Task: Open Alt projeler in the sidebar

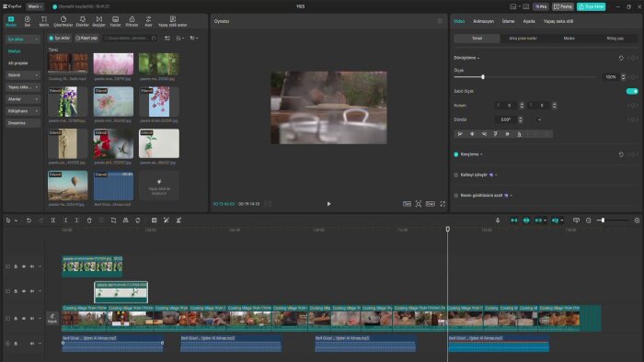Action: click(x=18, y=63)
